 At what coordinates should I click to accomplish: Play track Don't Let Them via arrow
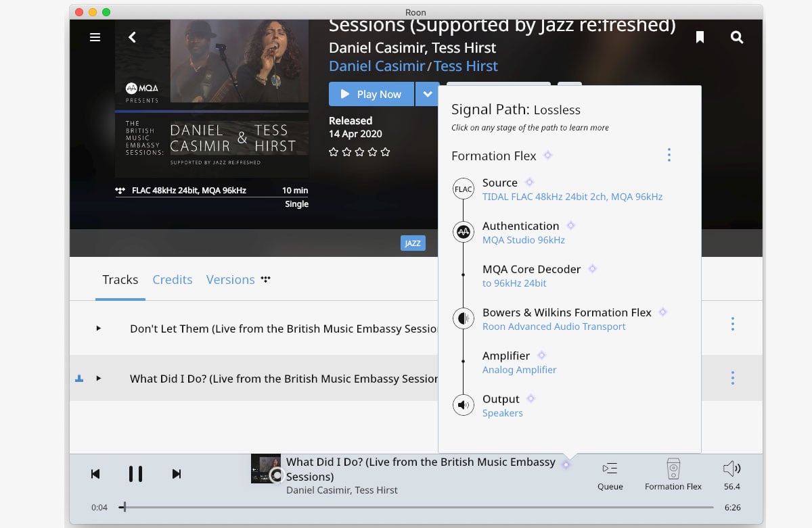pos(99,329)
